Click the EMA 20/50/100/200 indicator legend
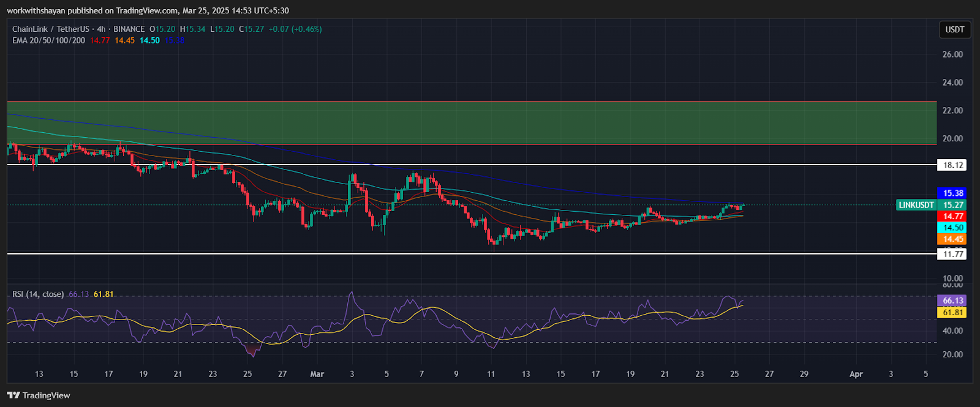This screenshot has width=980, height=407. (49, 40)
